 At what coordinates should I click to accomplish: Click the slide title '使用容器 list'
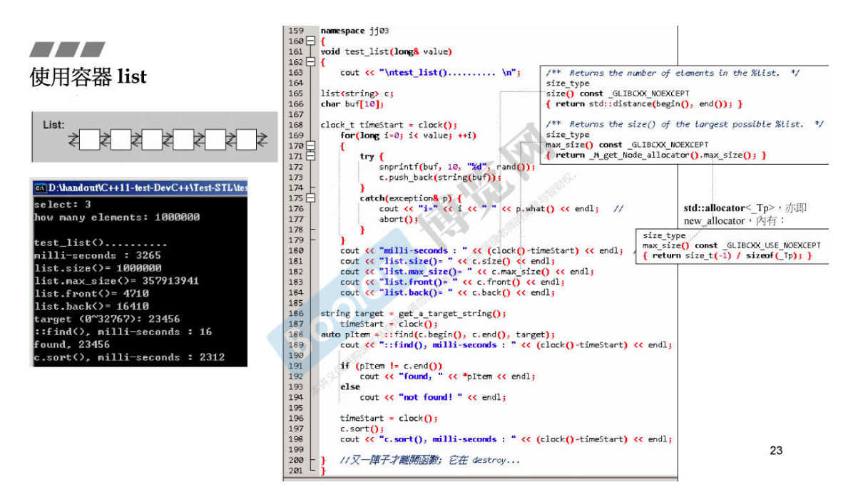pos(88,76)
